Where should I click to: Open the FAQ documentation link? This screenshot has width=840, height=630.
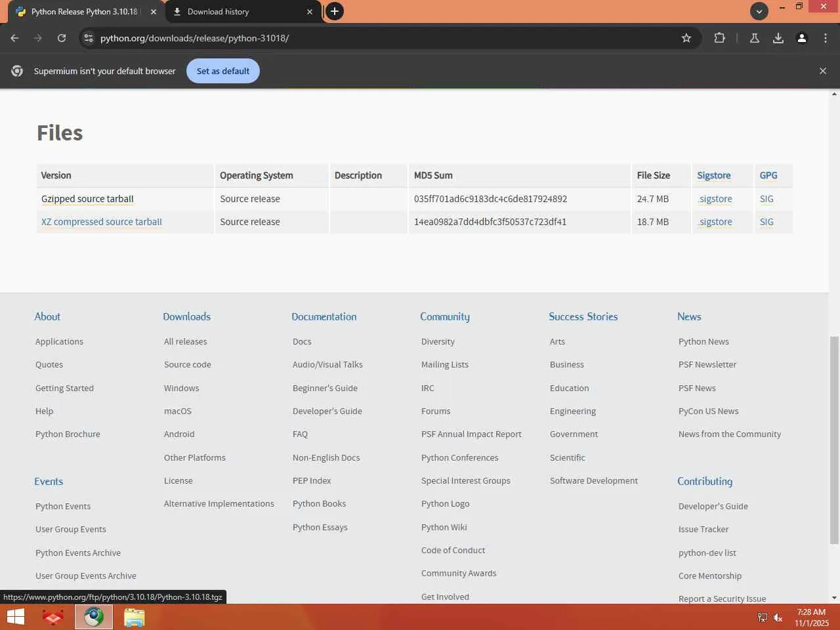[300, 434]
